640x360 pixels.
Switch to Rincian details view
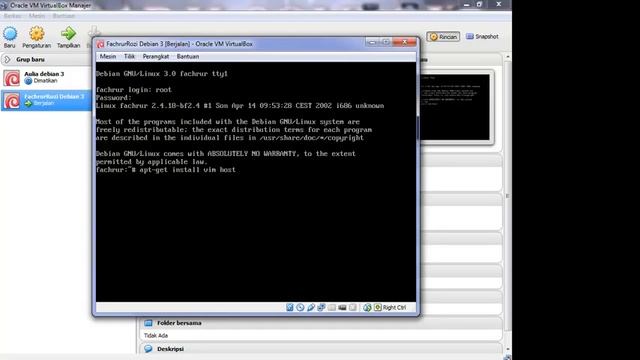click(x=443, y=37)
